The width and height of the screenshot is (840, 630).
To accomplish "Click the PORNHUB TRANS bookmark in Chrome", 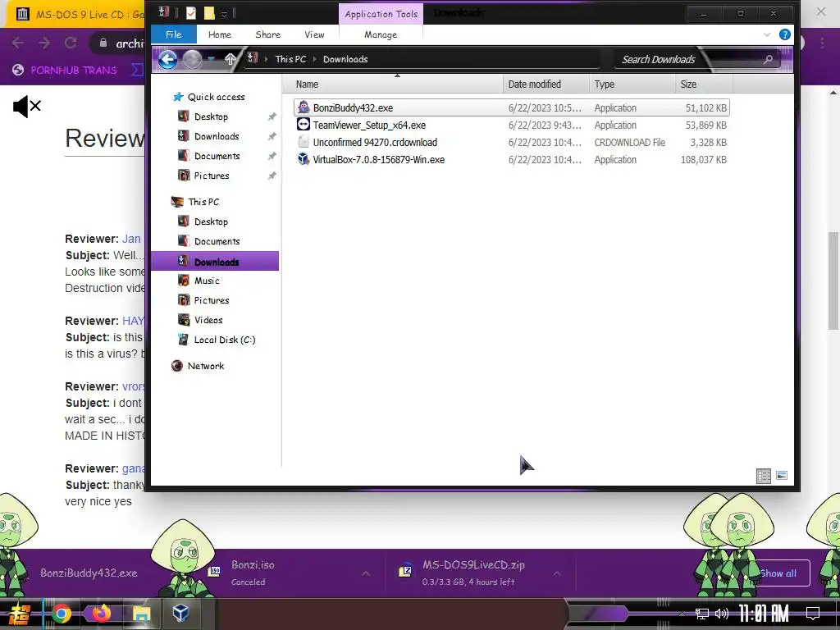I will (x=65, y=70).
